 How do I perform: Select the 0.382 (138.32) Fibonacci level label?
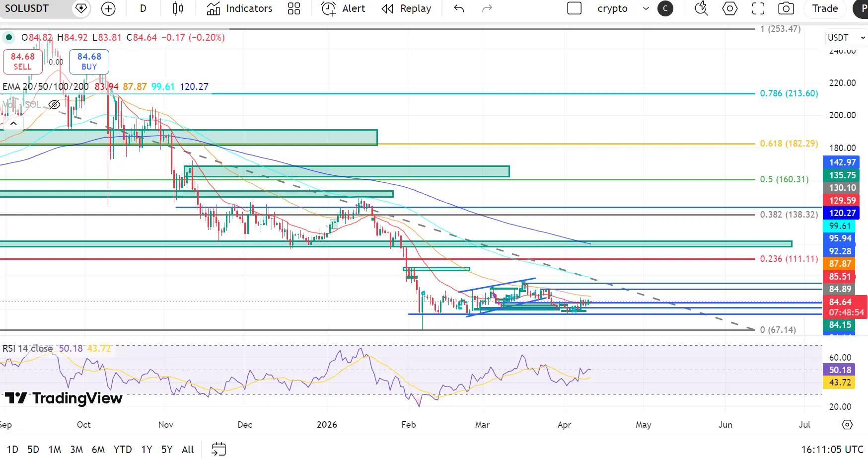[x=789, y=215]
